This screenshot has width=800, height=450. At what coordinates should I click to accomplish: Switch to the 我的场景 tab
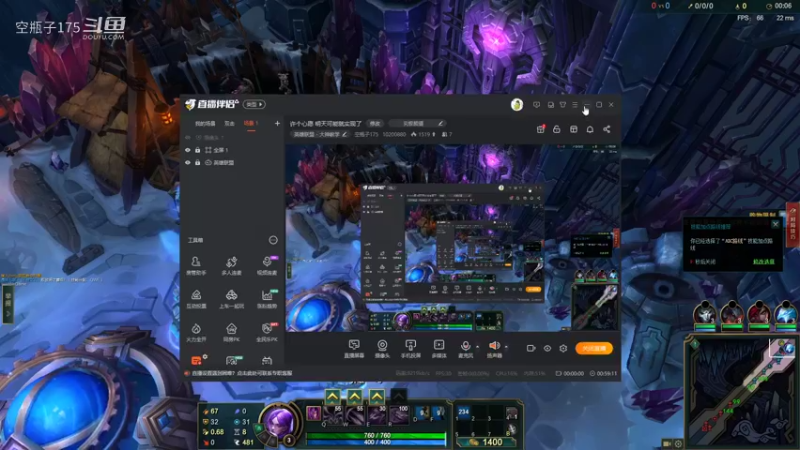point(205,123)
